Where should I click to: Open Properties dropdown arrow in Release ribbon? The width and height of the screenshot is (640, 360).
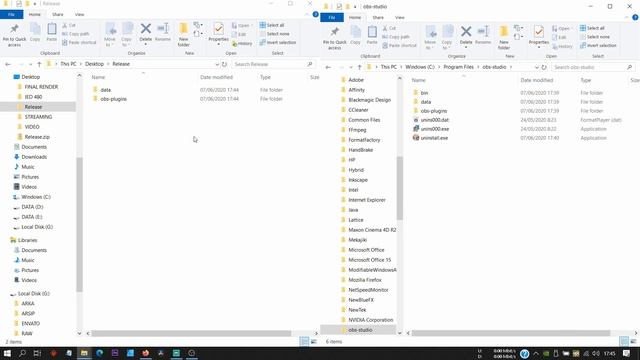pos(218,44)
